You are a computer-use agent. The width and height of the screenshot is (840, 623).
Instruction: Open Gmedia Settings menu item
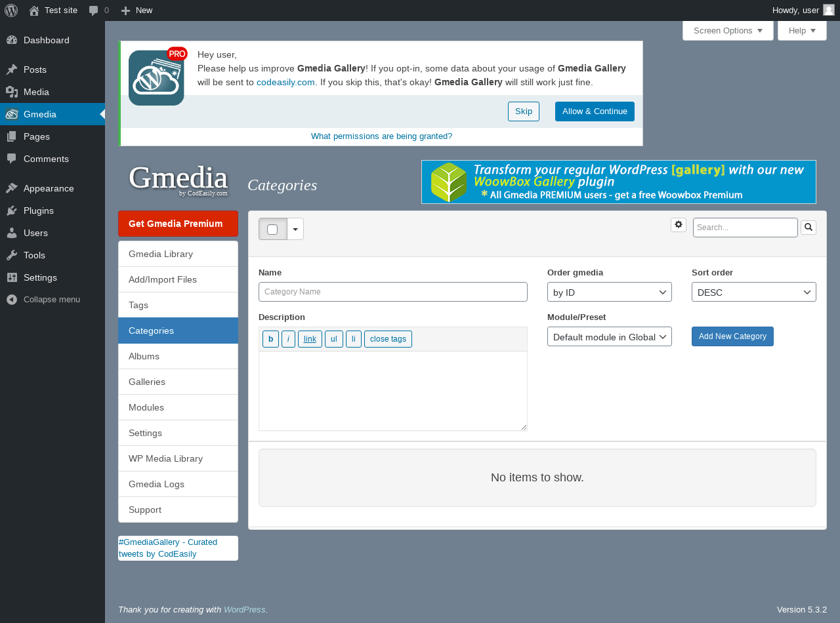[178, 433]
